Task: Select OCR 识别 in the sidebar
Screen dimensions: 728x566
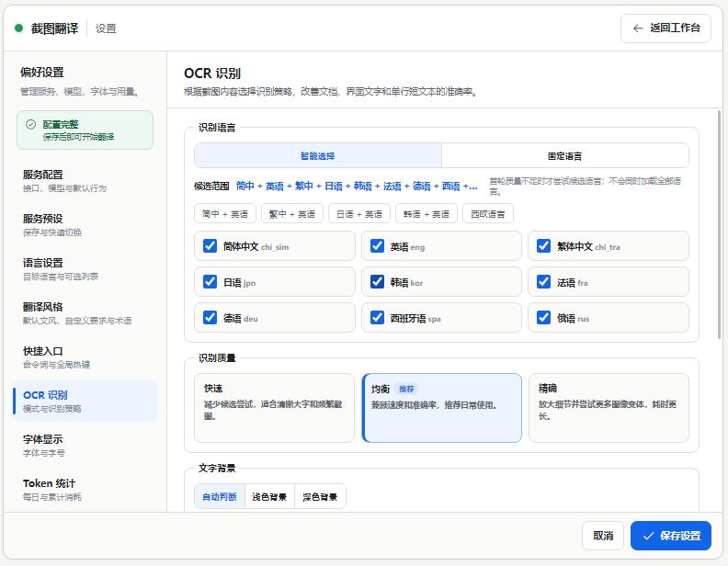Action: click(85, 402)
